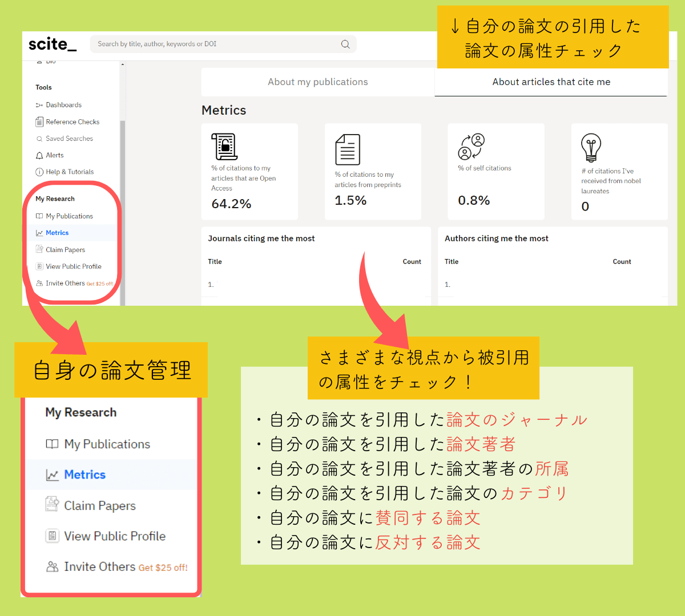
Task: Click the Journals citing me the most heading
Action: [x=261, y=238]
